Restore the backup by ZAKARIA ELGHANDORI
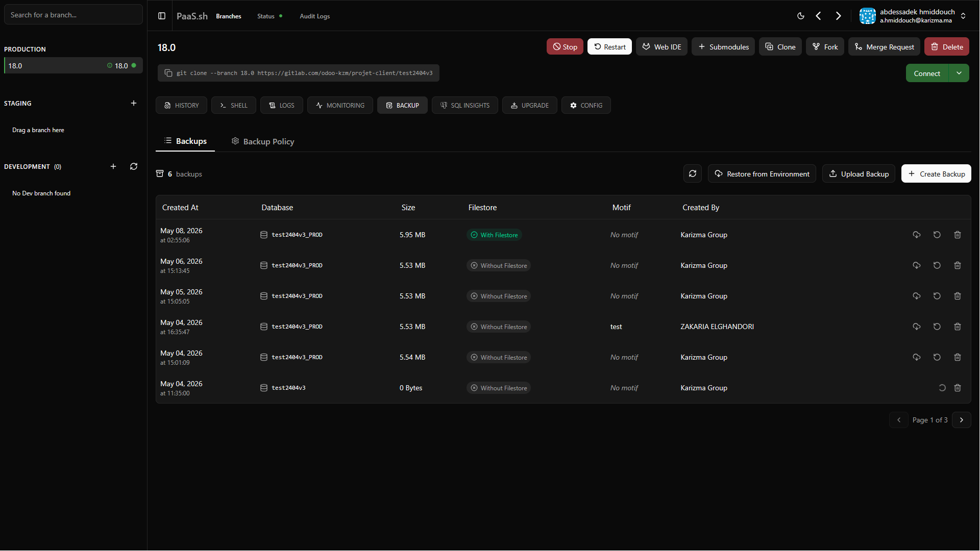Viewport: 980px width, 551px height. [937, 327]
